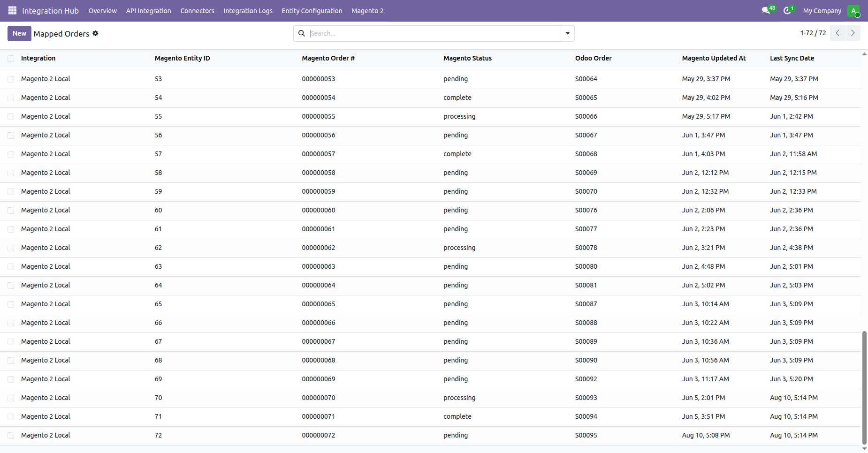Focus the Search input field
The height and width of the screenshot is (453, 868).
coord(435,33)
